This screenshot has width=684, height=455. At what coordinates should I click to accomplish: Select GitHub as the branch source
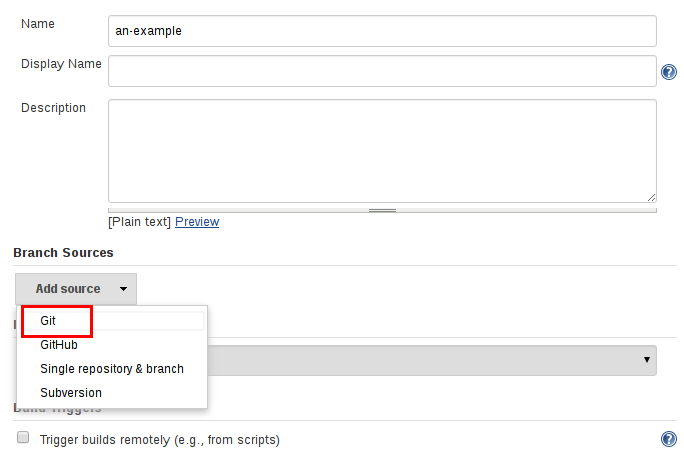(59, 345)
